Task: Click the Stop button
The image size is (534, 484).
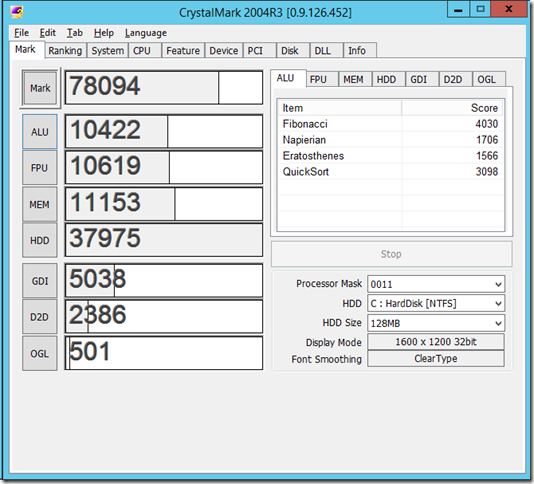Action: (391, 254)
